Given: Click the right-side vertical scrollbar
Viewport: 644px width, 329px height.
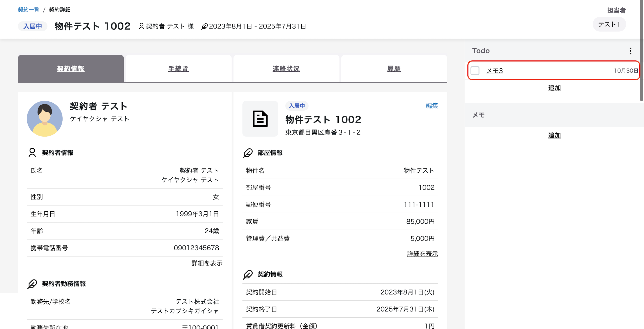Looking at the screenshot, I should click(x=642, y=51).
